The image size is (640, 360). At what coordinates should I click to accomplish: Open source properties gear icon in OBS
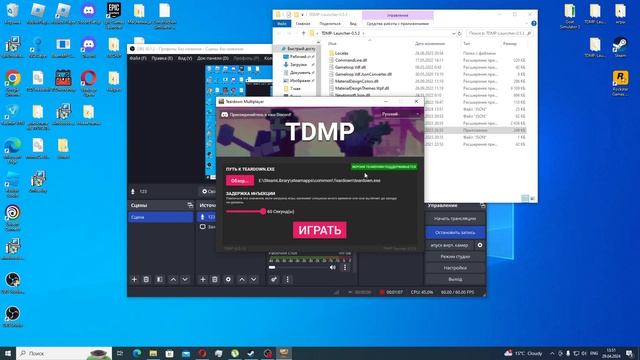click(228, 280)
